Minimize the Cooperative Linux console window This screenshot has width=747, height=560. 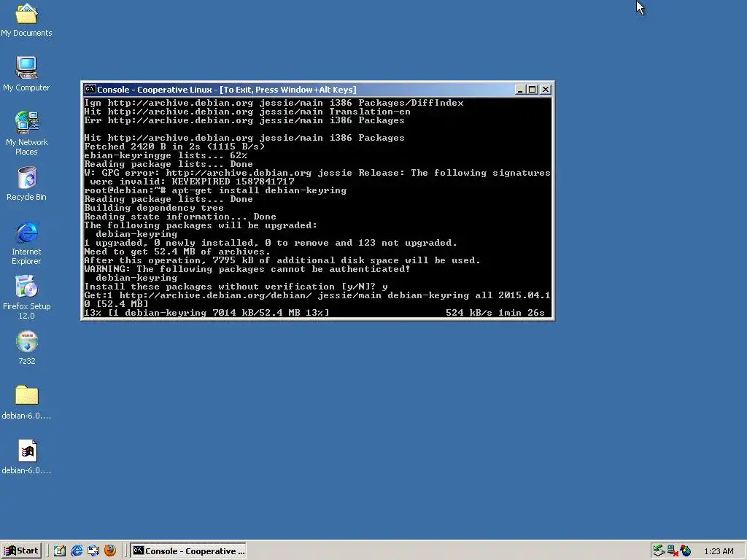click(x=520, y=90)
